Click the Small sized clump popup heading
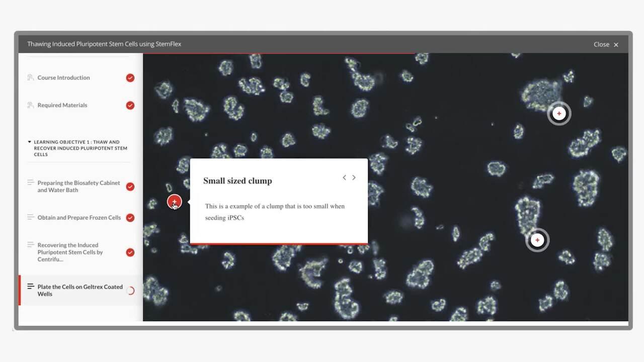Screen dimensions: 644x362 (237, 181)
